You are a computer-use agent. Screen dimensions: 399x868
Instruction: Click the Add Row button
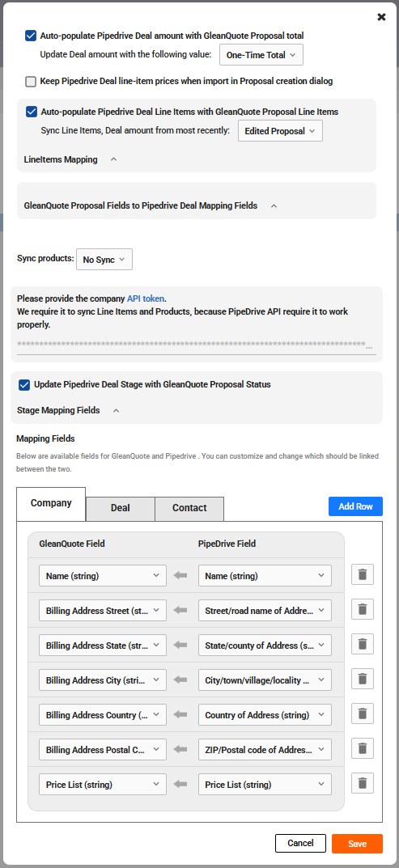pos(356,506)
